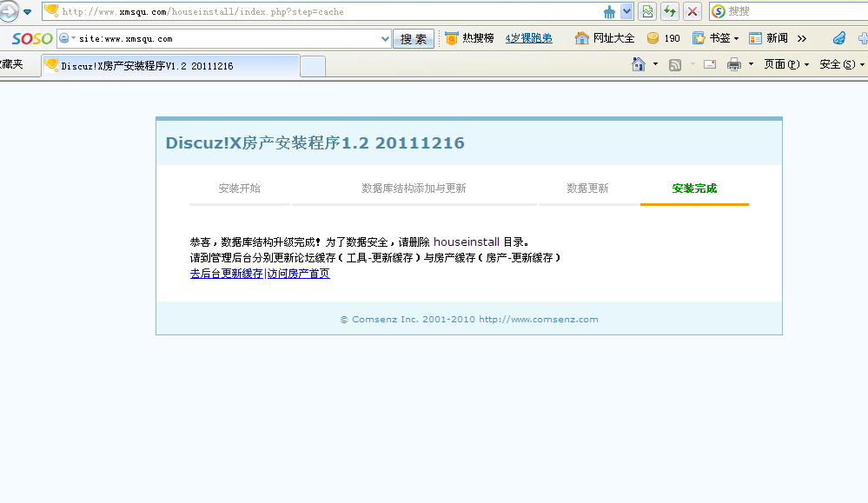Expand the address bar history dropdown
This screenshot has height=503, width=868.
626,11
